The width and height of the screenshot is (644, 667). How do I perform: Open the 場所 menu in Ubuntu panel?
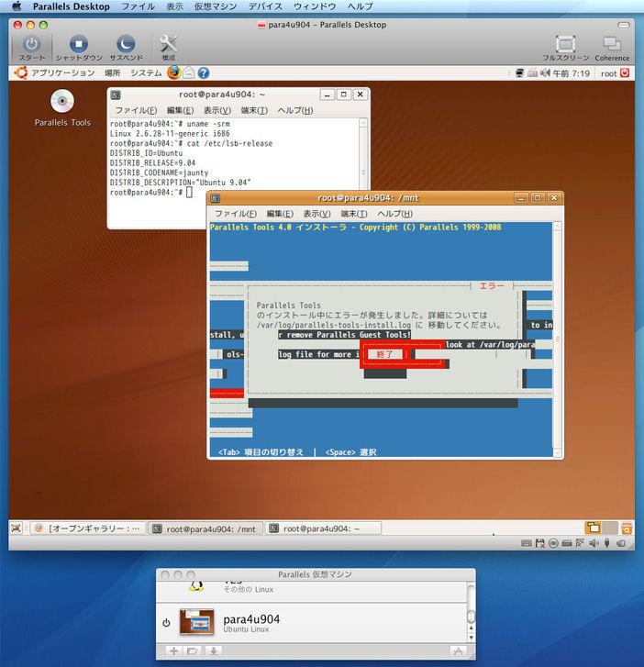click(x=112, y=73)
